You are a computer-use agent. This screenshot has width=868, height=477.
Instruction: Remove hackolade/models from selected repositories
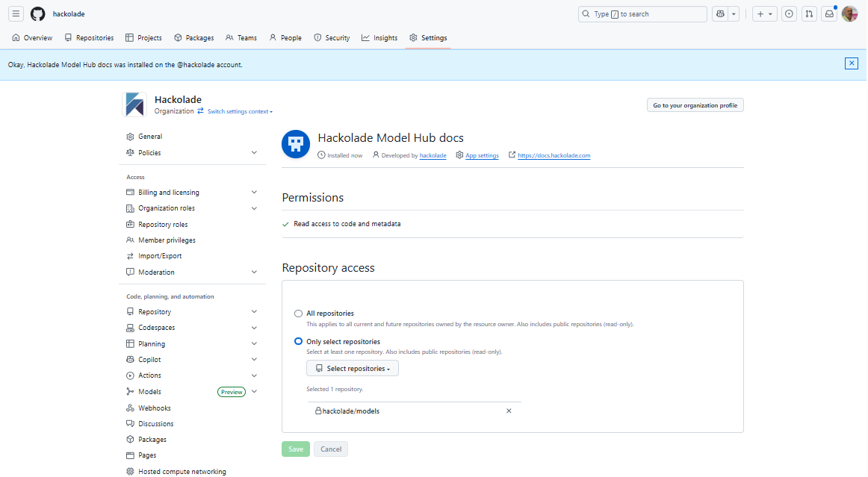(509, 411)
